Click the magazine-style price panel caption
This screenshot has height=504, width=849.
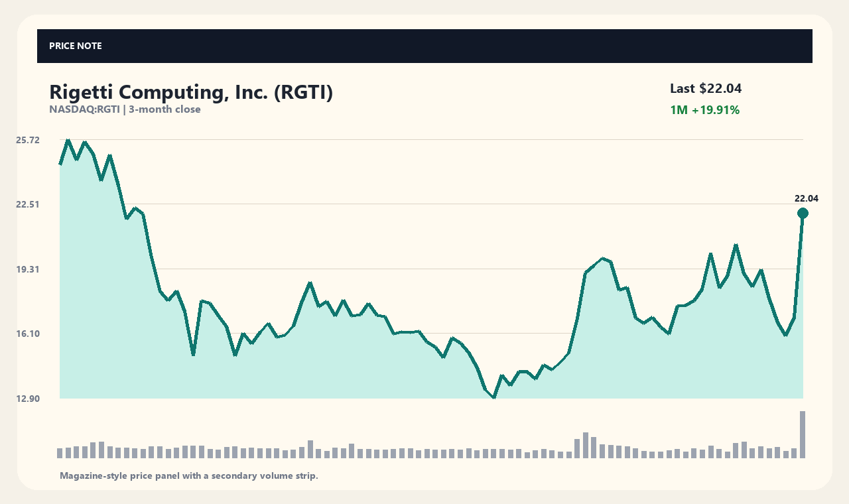[189, 475]
